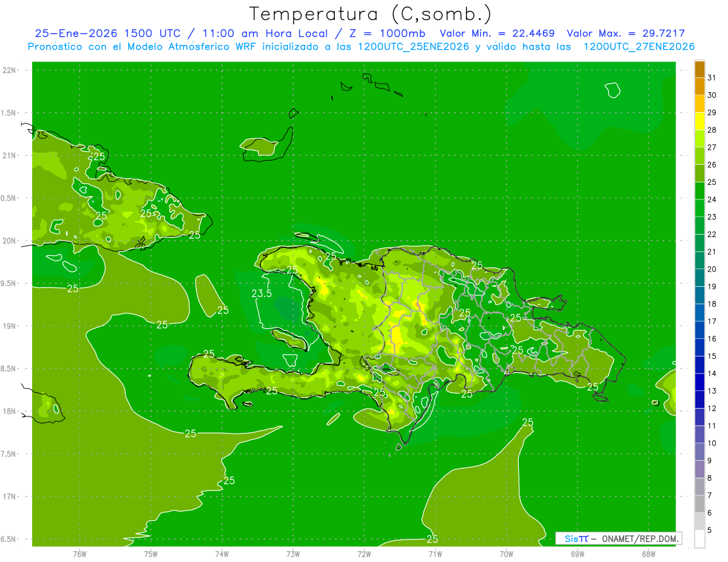
Task: Click the olive-green legend swatch between 25 and 26
Action: [699, 173]
